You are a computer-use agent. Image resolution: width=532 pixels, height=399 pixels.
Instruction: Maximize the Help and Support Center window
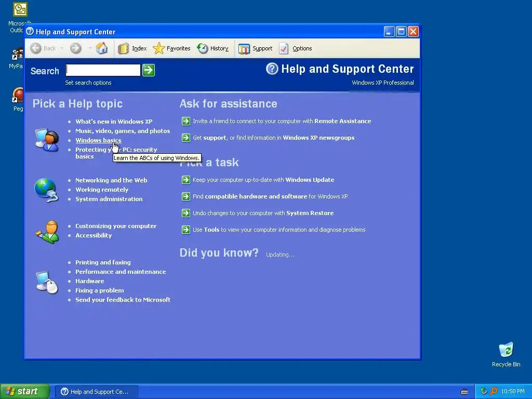[401, 32]
